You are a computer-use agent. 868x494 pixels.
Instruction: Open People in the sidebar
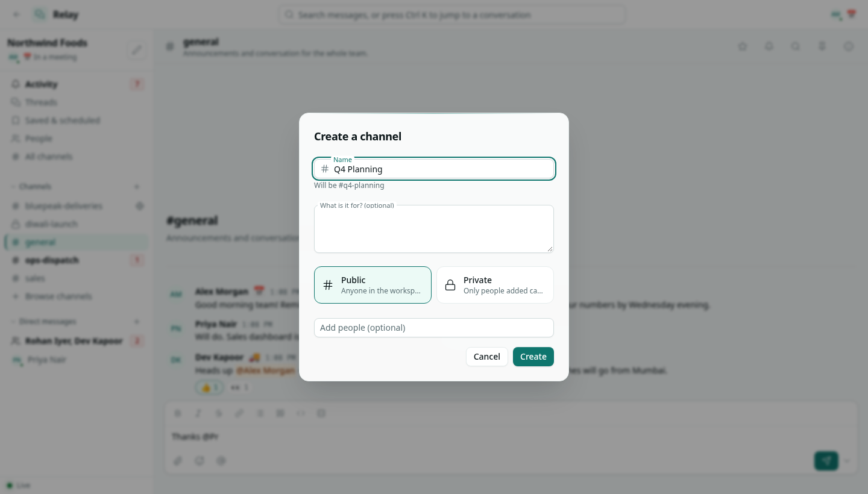point(76,139)
